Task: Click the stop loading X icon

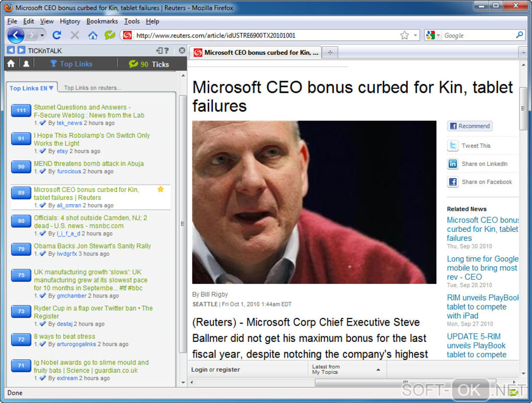Action: [x=75, y=35]
